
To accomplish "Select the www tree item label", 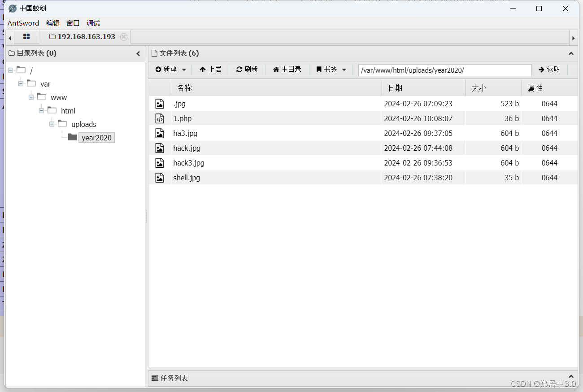I will click(59, 97).
